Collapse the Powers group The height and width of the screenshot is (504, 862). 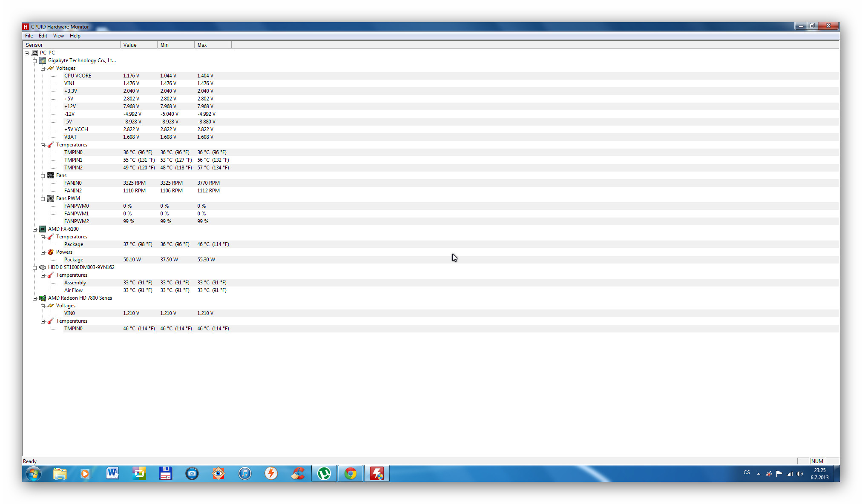(43, 252)
